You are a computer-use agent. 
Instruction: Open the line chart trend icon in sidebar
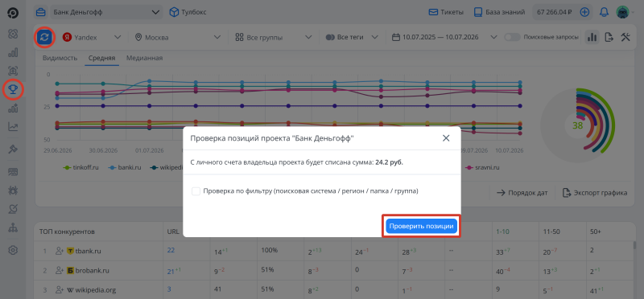point(13,127)
